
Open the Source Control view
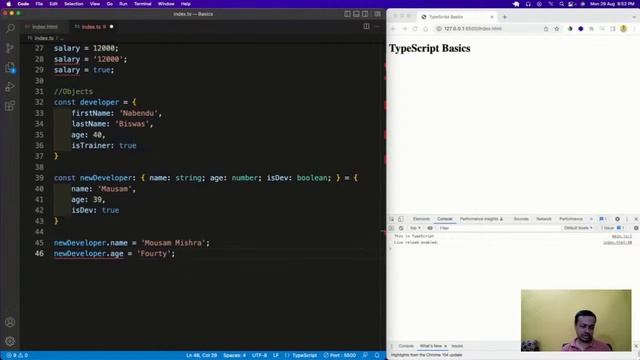click(x=10, y=48)
